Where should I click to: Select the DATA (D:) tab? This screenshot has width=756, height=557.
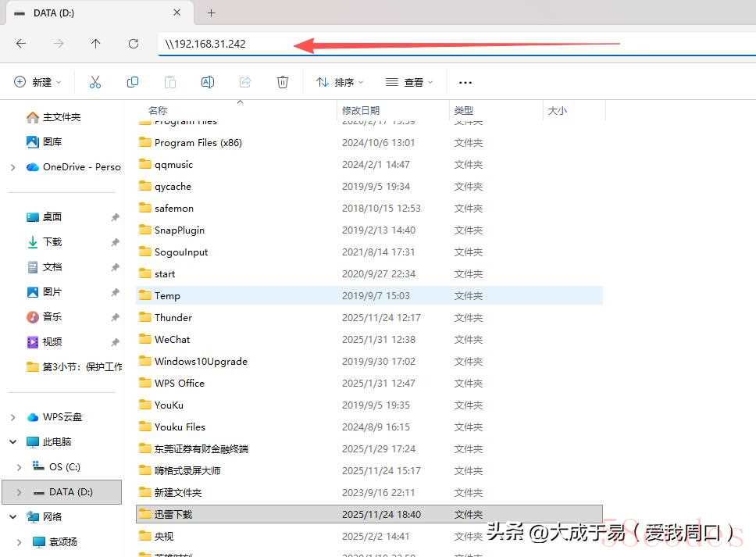tap(100, 13)
